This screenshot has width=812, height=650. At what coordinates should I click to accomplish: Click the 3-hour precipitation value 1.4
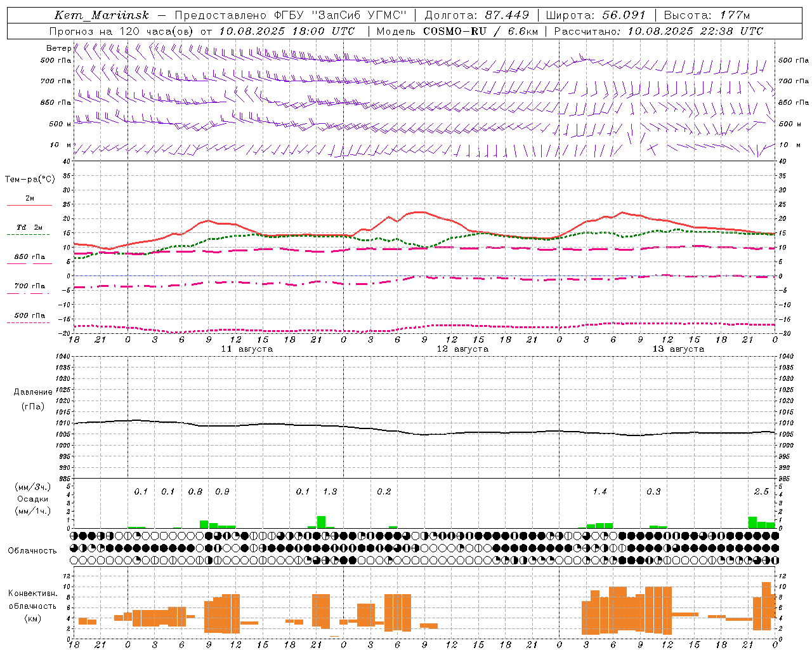[x=599, y=492]
